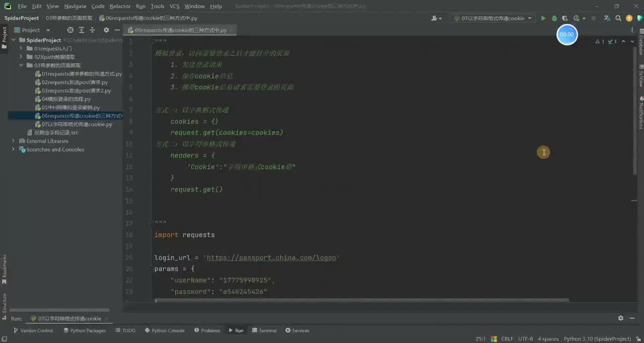The width and height of the screenshot is (644, 343).
Task: Open Search Everywhere magnifier icon
Action: [x=618, y=18]
